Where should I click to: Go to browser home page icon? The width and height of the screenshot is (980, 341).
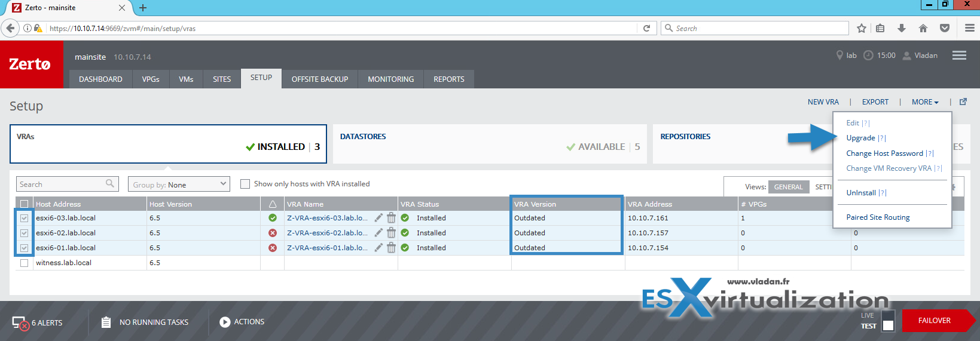point(923,28)
